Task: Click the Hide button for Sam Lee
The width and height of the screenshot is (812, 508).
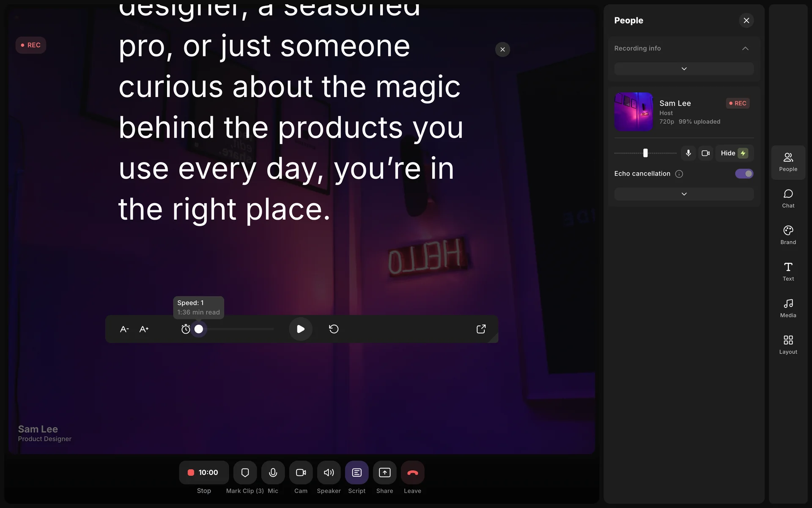Action: tap(734, 153)
